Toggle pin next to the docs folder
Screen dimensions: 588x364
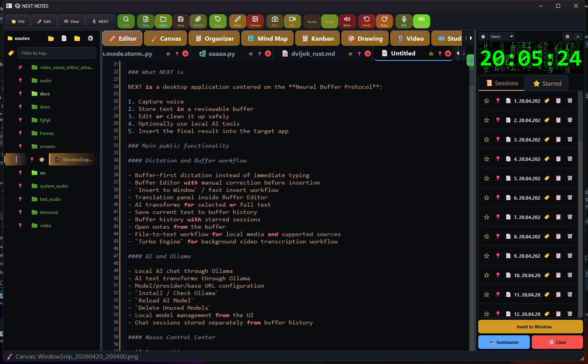20,93
